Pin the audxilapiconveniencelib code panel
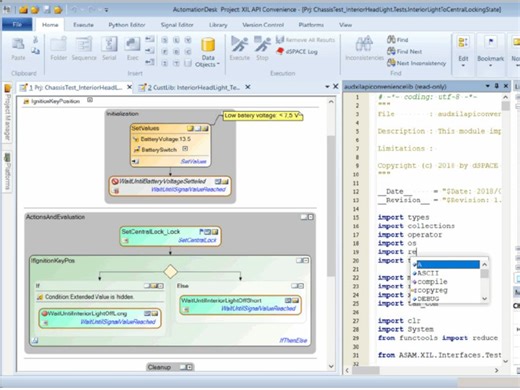Screen dimensions: 520x390 tap(497, 86)
